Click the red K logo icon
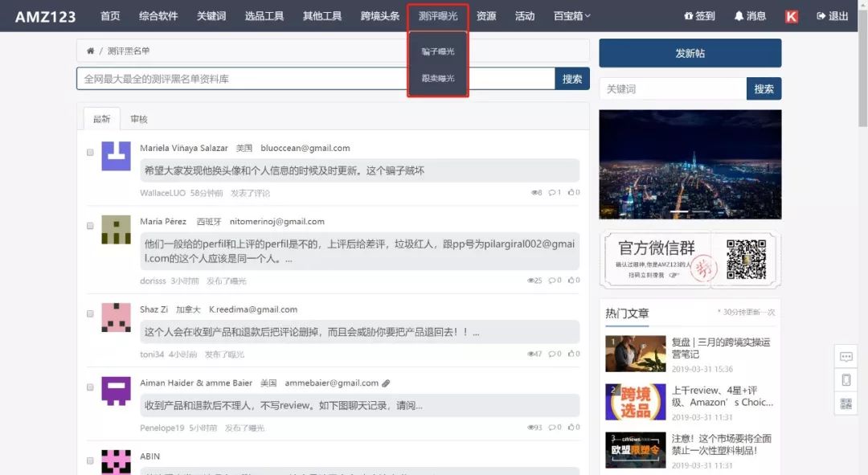 click(x=790, y=15)
